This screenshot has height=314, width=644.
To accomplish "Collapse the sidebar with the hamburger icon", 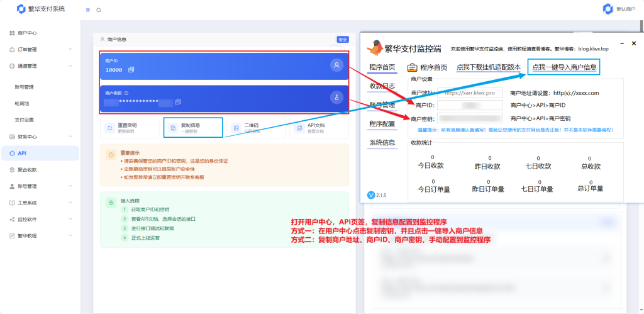I will pos(88,10).
